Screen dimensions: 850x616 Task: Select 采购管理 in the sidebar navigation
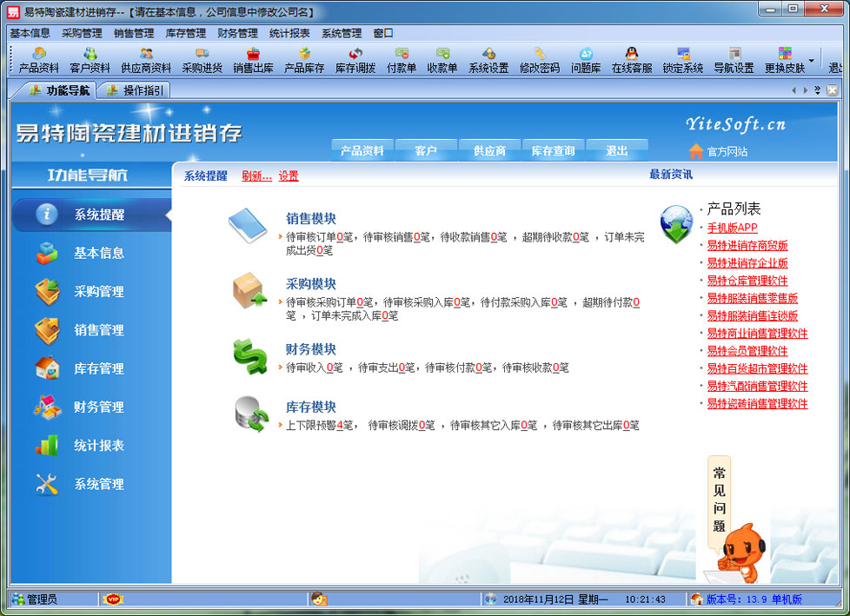pyautogui.click(x=97, y=292)
